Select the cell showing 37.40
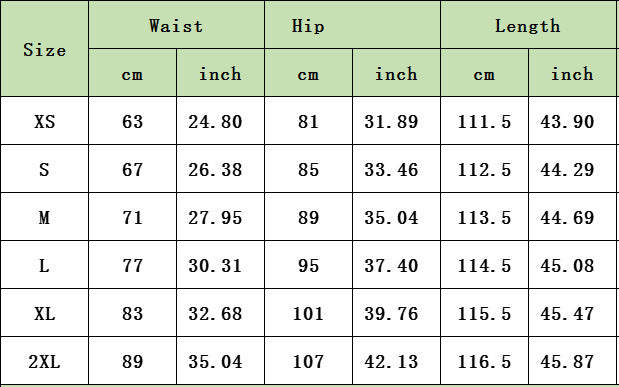 [396, 265]
